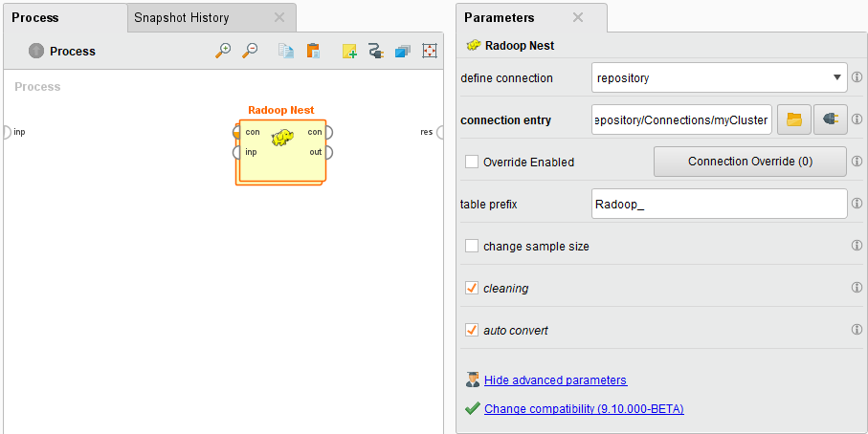Click the zoom out magnifier icon
868x434 pixels.
250,51
